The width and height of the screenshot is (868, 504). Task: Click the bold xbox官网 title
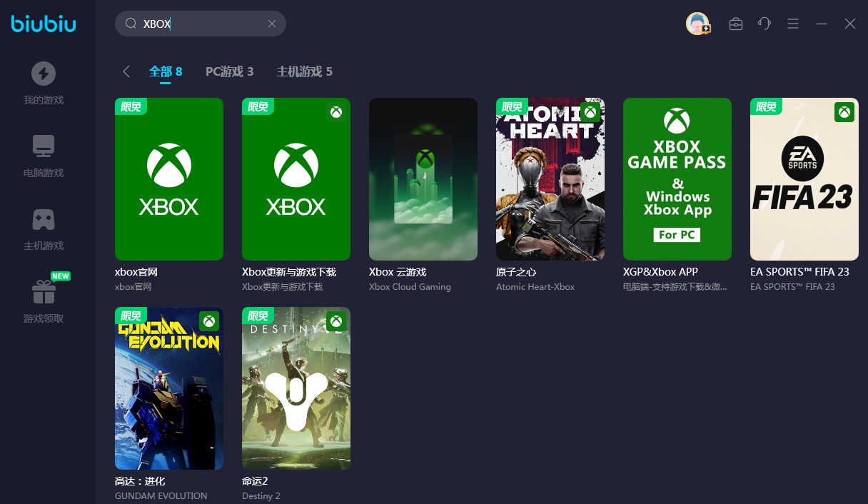point(136,272)
